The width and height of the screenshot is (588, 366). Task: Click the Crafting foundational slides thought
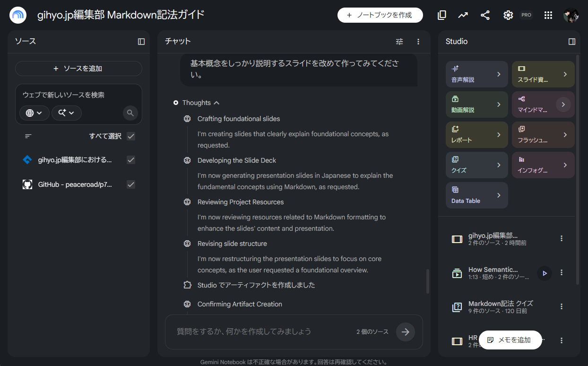[x=239, y=119]
